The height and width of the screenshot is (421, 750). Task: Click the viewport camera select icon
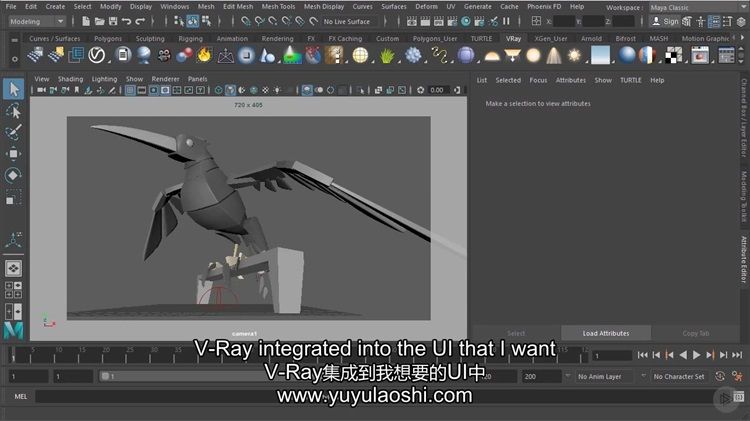42,90
